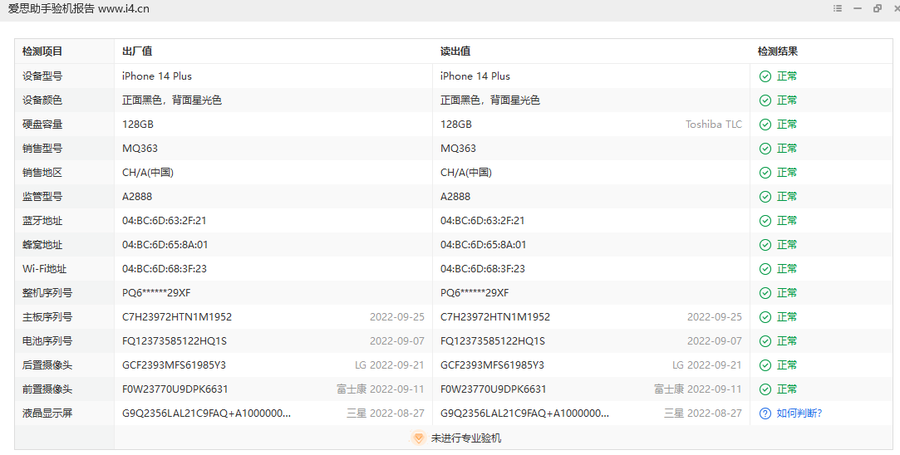Image resolution: width=900 pixels, height=455 pixels.
Task: Click date 2022-09-07 in 出厂值 column
Action: (x=397, y=341)
